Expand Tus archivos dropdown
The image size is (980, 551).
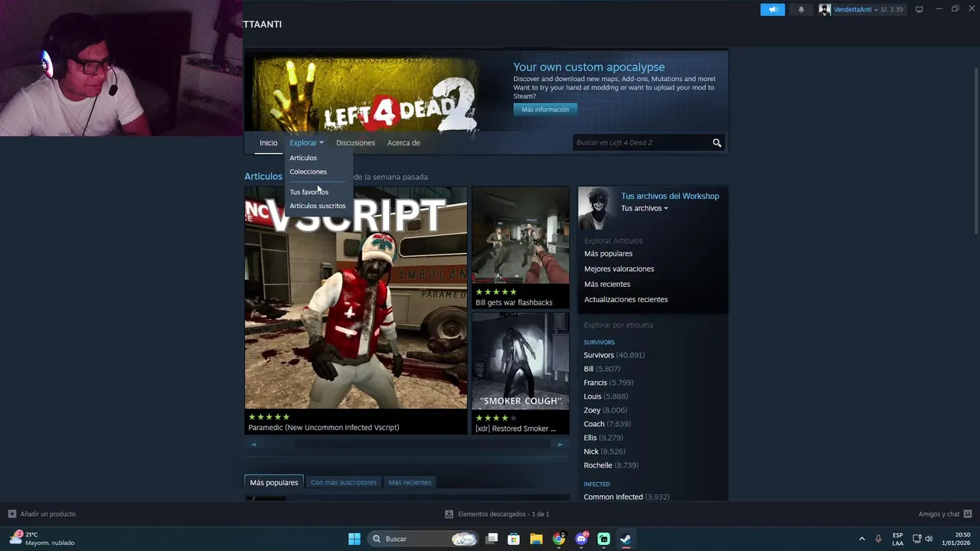644,208
